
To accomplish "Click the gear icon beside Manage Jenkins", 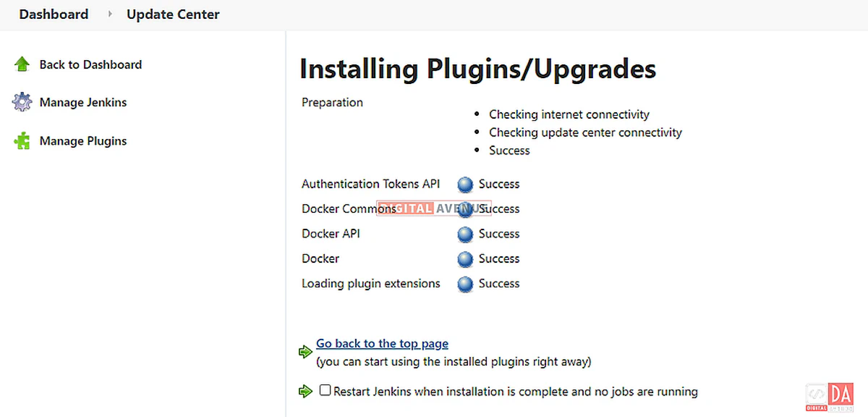I will point(22,102).
